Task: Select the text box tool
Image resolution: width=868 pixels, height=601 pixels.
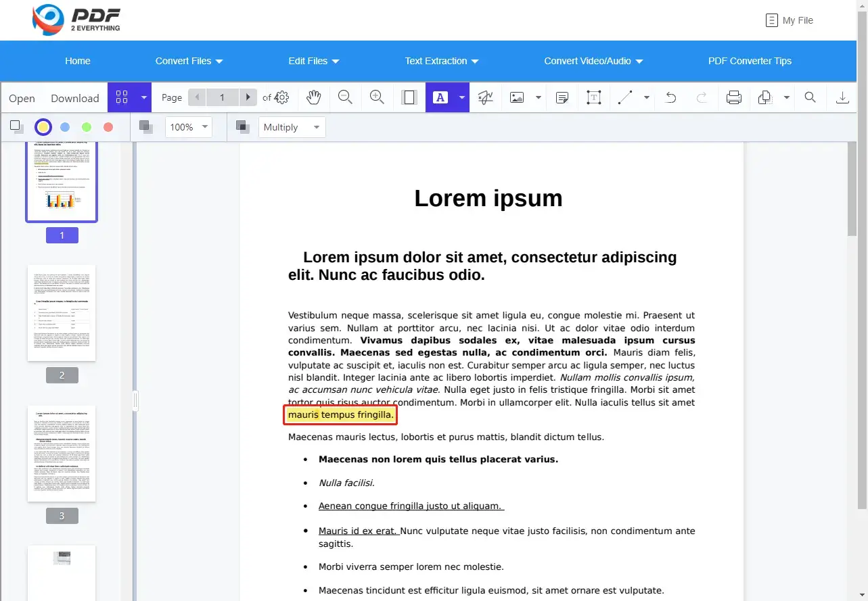Action: pyautogui.click(x=593, y=97)
